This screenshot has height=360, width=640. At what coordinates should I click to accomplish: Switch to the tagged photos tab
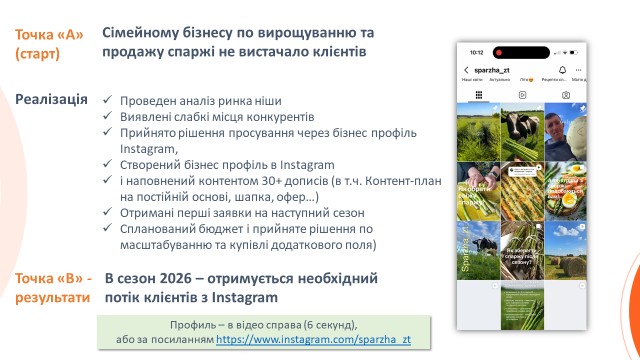(x=566, y=95)
